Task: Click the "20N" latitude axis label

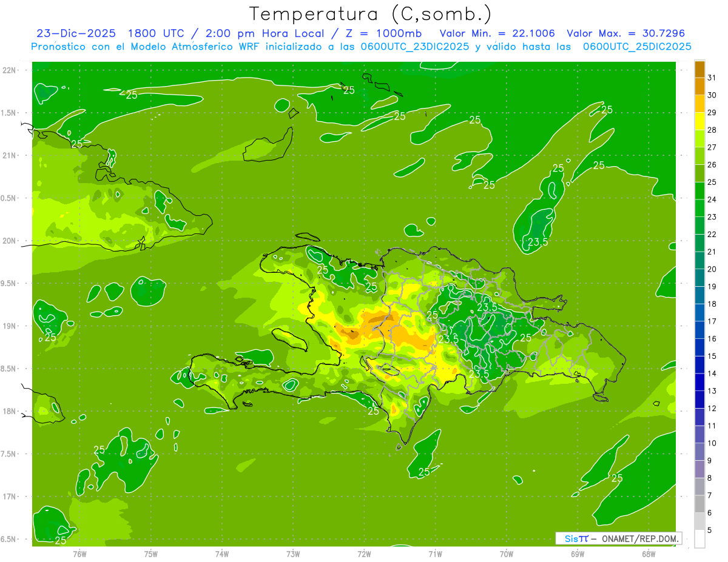Action: tap(10, 241)
